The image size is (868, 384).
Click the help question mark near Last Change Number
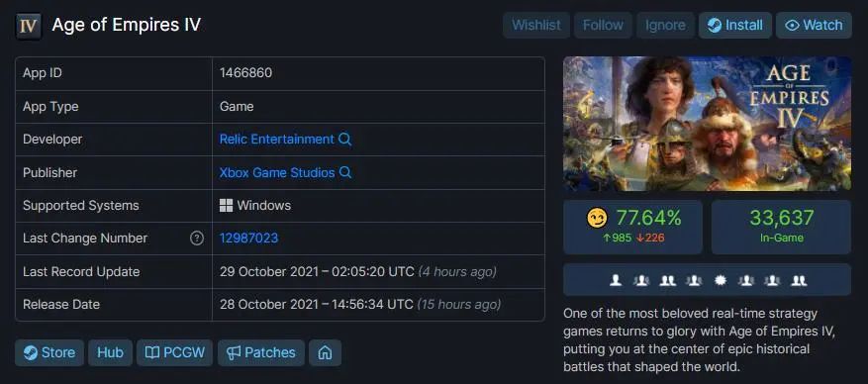click(197, 239)
